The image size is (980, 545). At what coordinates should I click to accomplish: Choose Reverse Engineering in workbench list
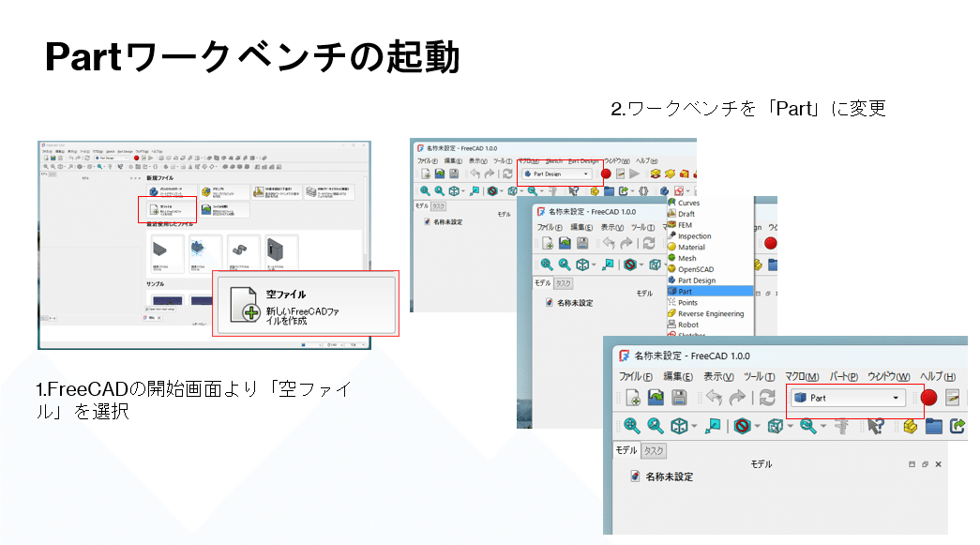(710, 313)
